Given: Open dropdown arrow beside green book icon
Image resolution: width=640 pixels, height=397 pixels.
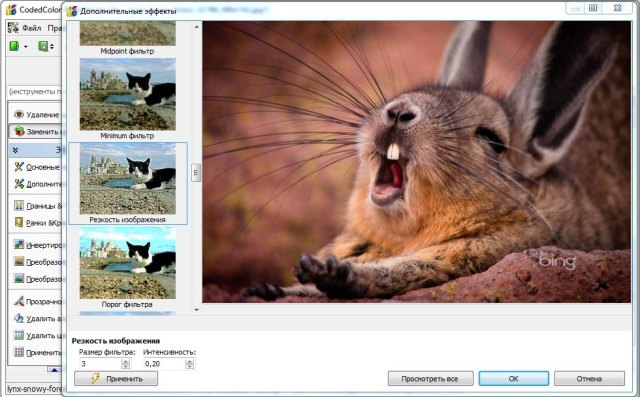Looking at the screenshot, I should coord(26,47).
